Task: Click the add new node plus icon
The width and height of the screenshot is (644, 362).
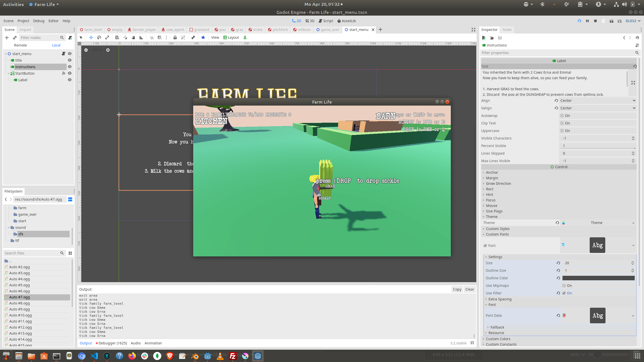Action: click(x=7, y=38)
